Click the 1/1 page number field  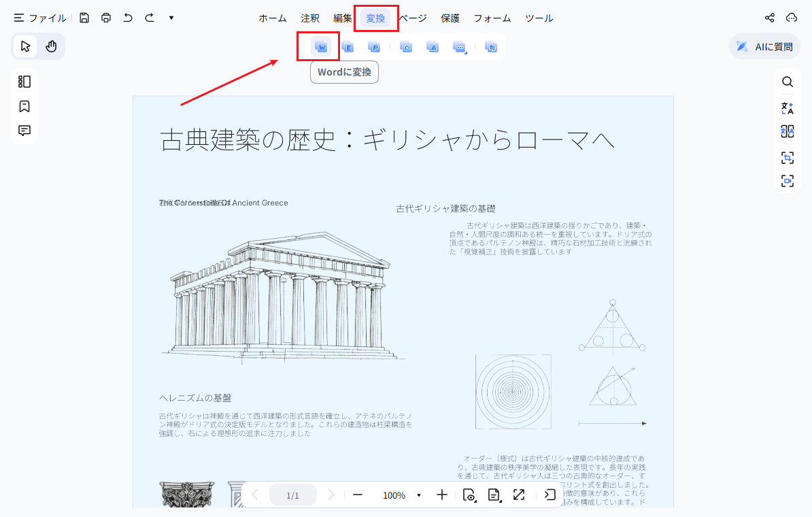292,495
